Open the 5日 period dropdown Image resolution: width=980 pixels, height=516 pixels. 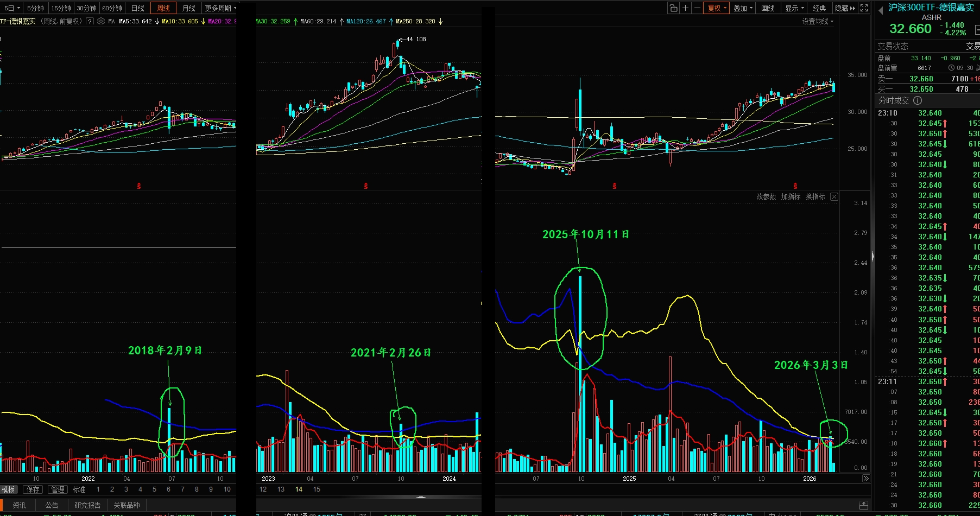click(x=12, y=8)
